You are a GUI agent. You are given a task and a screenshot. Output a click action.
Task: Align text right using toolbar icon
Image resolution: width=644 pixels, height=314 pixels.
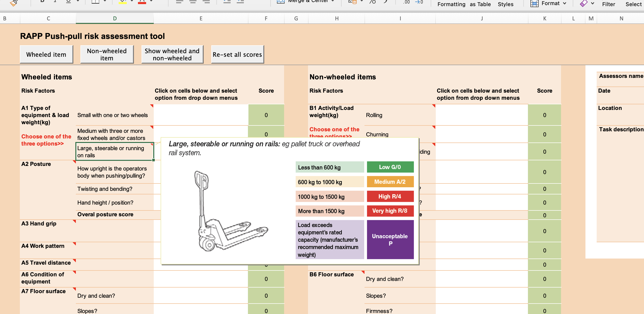206,2
